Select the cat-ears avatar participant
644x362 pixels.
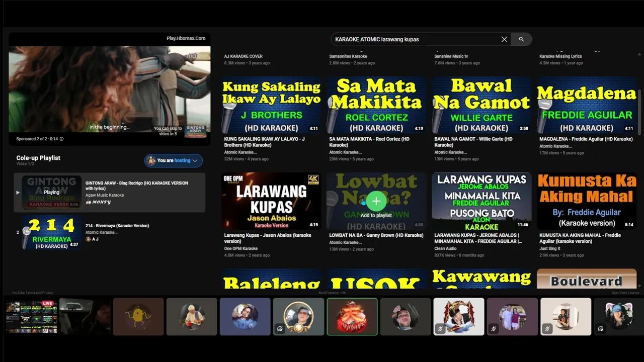pos(619,317)
